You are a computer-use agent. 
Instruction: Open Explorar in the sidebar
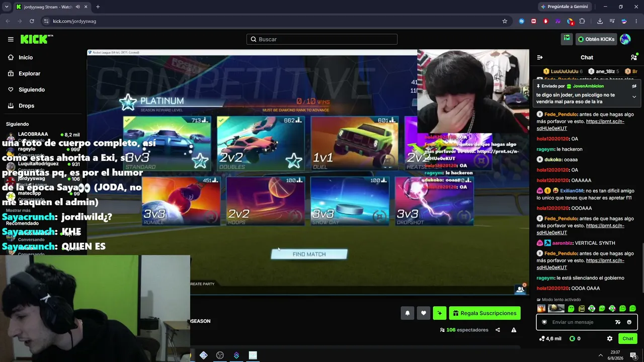[29, 73]
